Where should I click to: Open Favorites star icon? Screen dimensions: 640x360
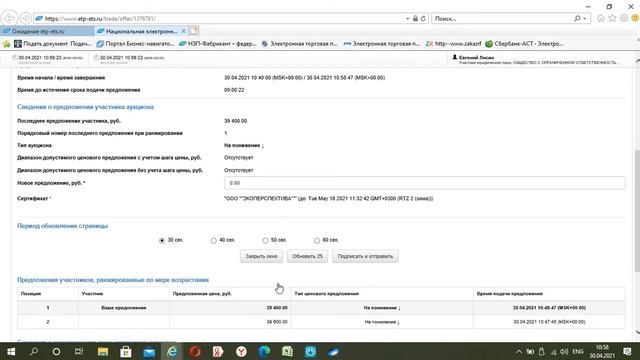pyautogui.click(x=612, y=18)
